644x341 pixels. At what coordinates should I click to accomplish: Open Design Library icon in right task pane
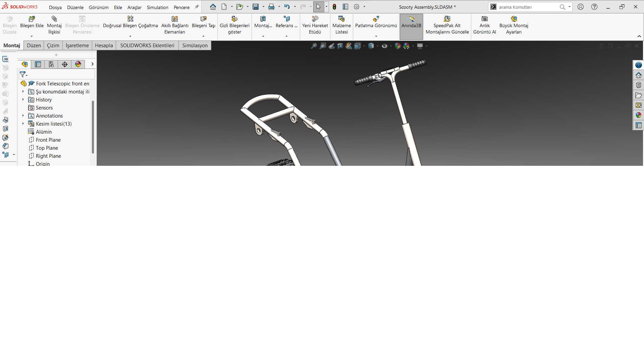tap(639, 85)
